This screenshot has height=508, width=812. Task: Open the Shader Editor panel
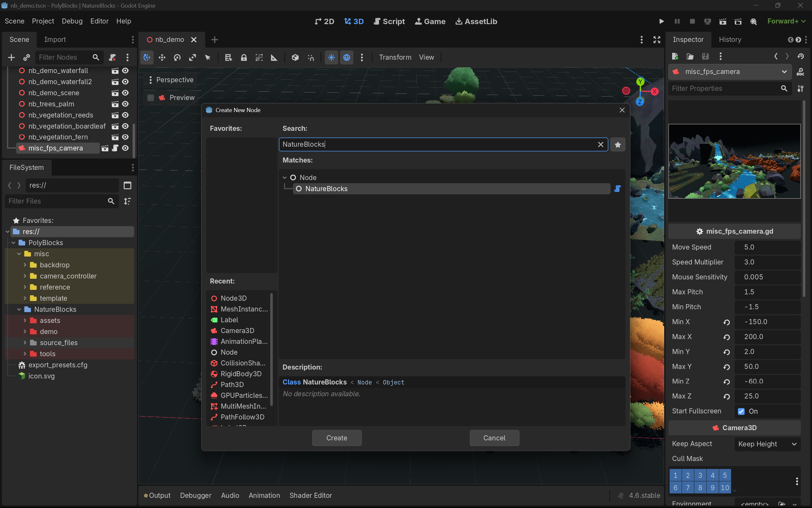[x=311, y=496]
